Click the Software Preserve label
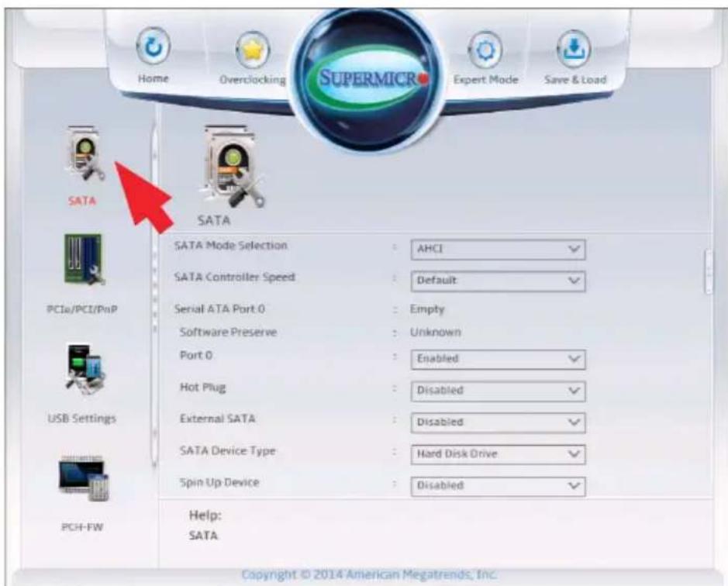This screenshot has height=586, width=728. pyautogui.click(x=229, y=332)
